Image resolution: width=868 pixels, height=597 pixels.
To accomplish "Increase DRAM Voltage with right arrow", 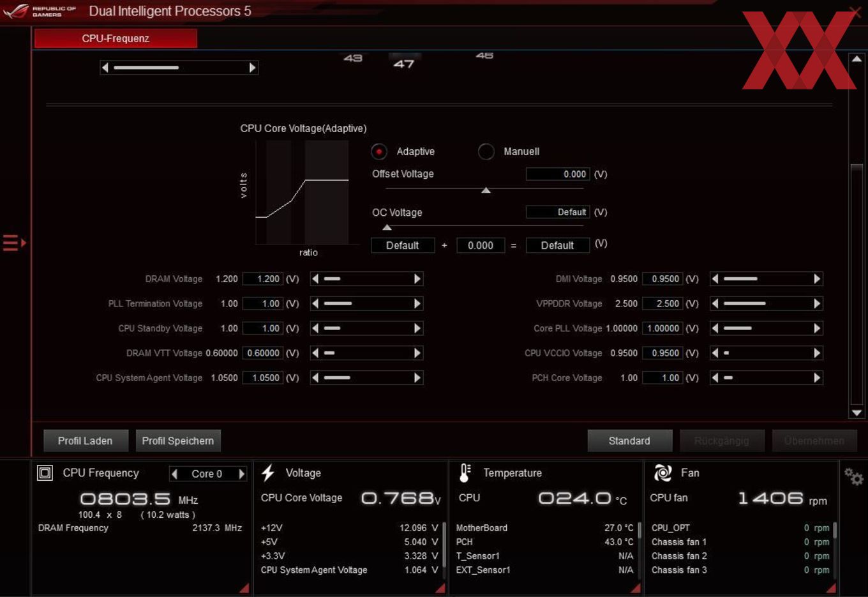I will 417,279.
